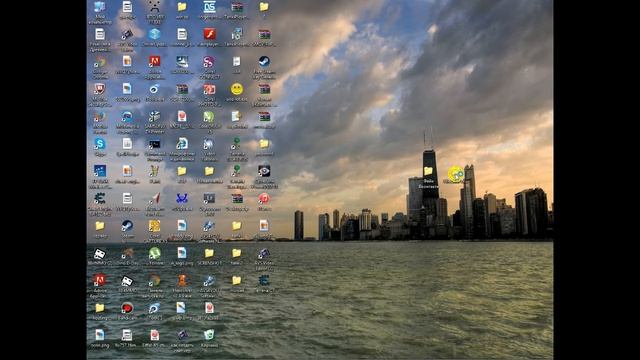Open the yellow-green round icon over skyline

click(456, 174)
